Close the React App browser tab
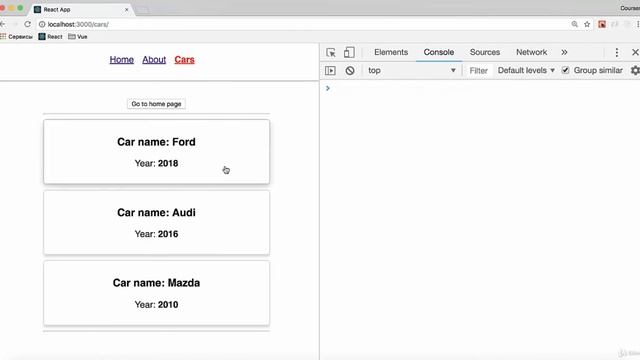The image size is (640, 360). click(127, 9)
